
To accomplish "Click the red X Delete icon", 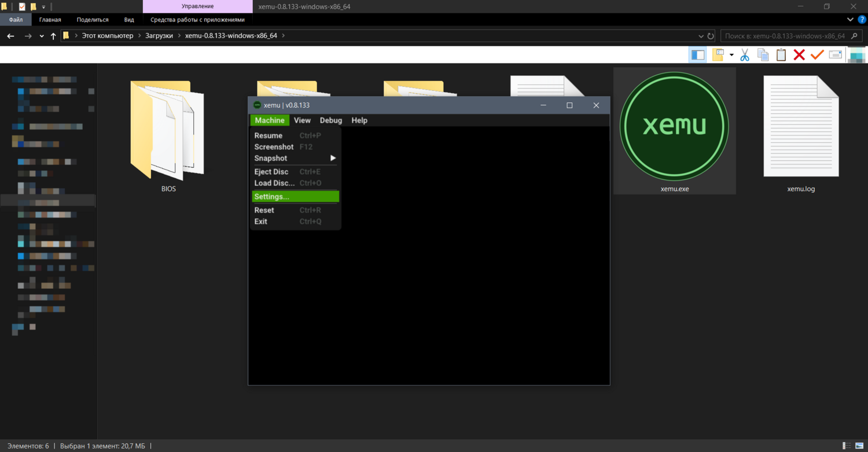I will pyautogui.click(x=799, y=55).
